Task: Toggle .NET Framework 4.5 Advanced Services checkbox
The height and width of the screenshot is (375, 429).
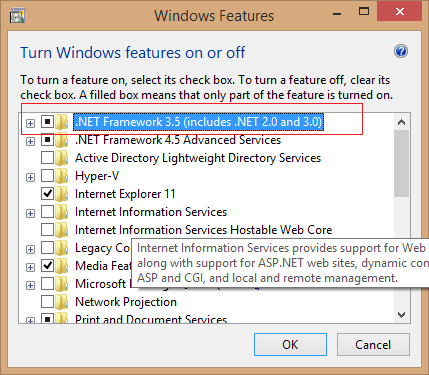Action: pos(47,140)
